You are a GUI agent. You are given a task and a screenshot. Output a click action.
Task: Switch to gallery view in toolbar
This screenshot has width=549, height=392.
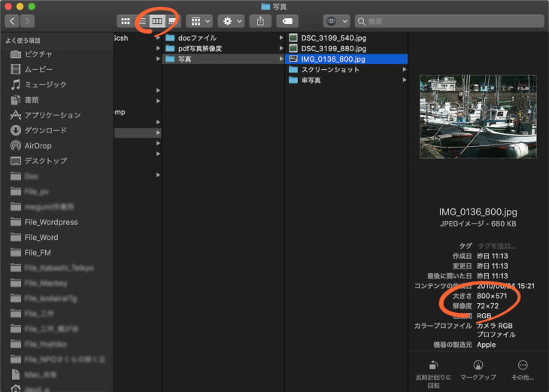pyautogui.click(x=173, y=21)
